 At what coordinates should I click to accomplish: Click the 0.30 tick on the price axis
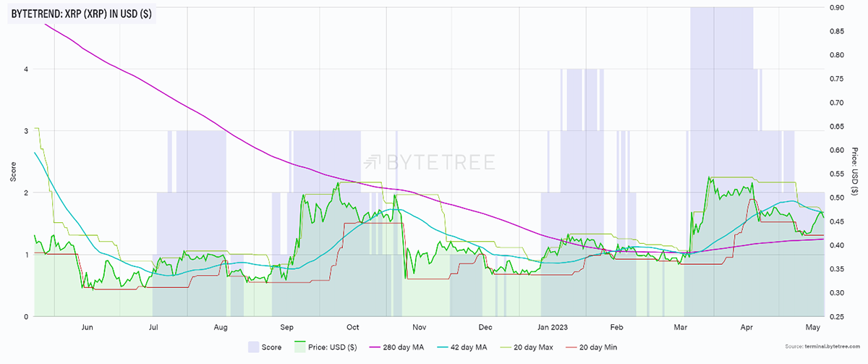[x=835, y=293]
